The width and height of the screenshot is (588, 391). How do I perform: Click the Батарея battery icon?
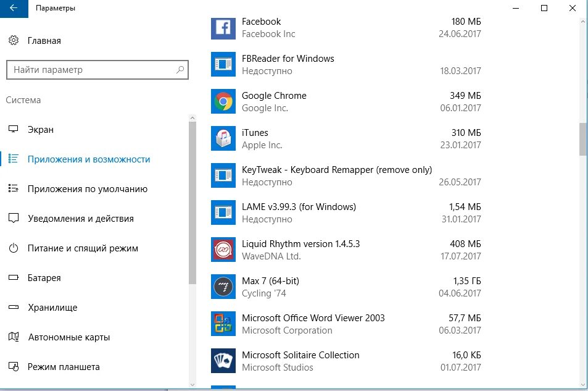(14, 277)
